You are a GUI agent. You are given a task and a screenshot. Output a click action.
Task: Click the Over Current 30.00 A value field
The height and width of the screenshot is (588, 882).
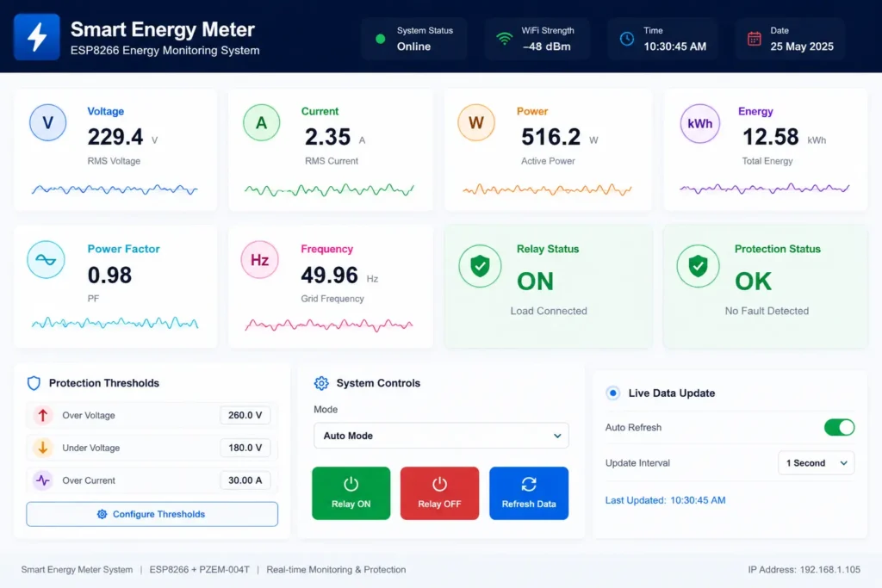click(x=245, y=480)
